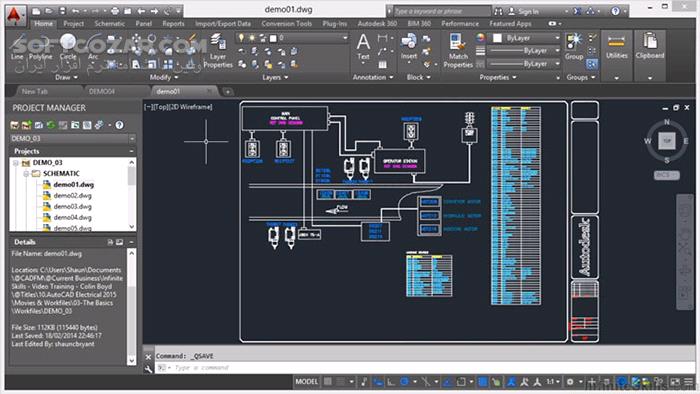This screenshot has width=700, height=394.
Task: Click Project Manager refresh icon
Action: [51, 125]
